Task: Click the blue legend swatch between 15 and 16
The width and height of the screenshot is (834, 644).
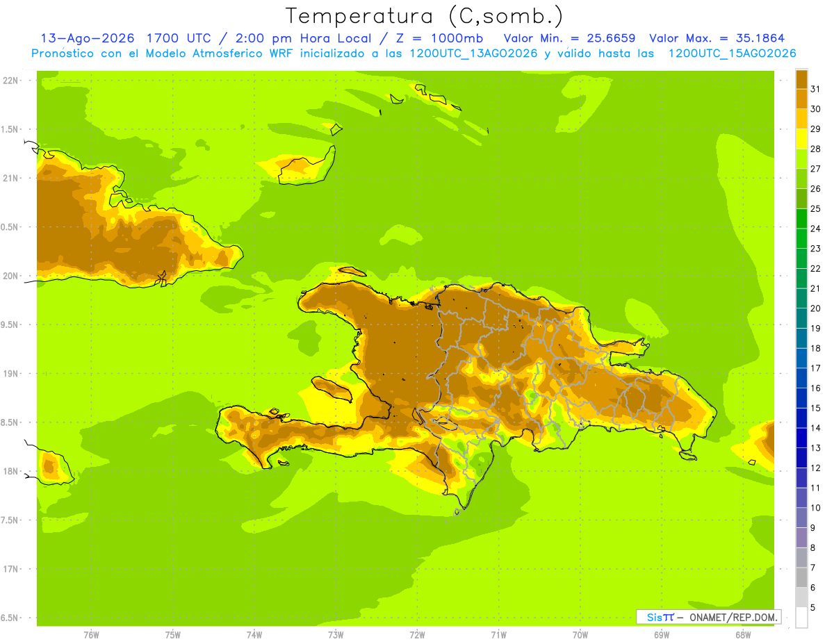Action: [801, 398]
